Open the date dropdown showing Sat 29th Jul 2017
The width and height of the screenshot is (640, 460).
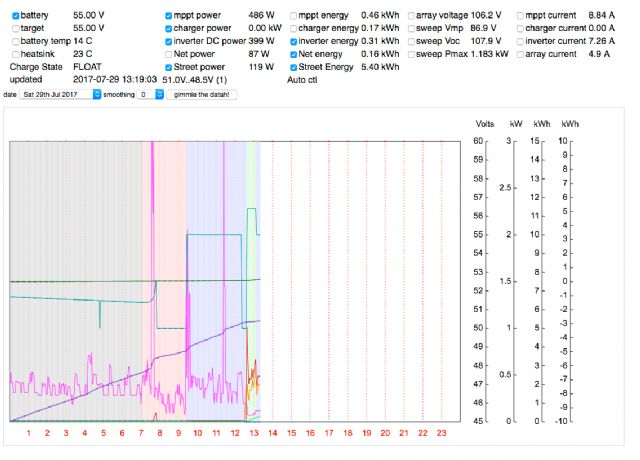[x=62, y=93]
